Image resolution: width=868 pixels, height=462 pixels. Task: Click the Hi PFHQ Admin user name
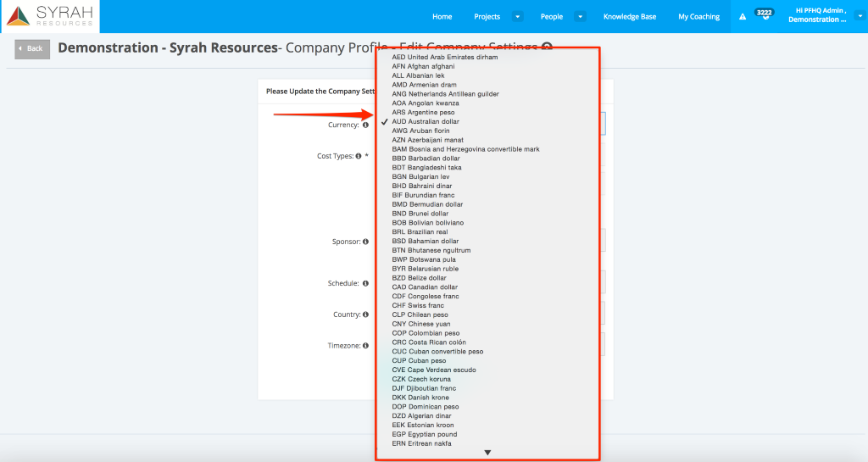(x=817, y=15)
